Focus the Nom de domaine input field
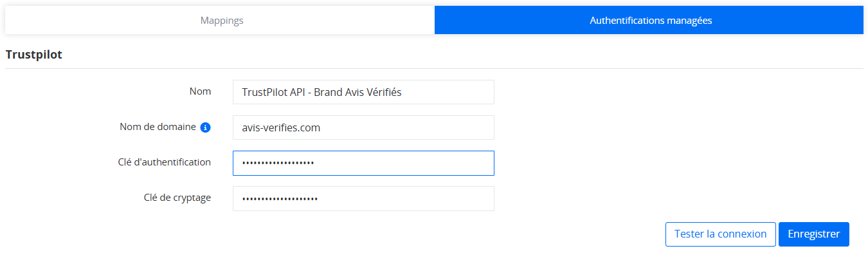The image size is (868, 253). click(363, 127)
